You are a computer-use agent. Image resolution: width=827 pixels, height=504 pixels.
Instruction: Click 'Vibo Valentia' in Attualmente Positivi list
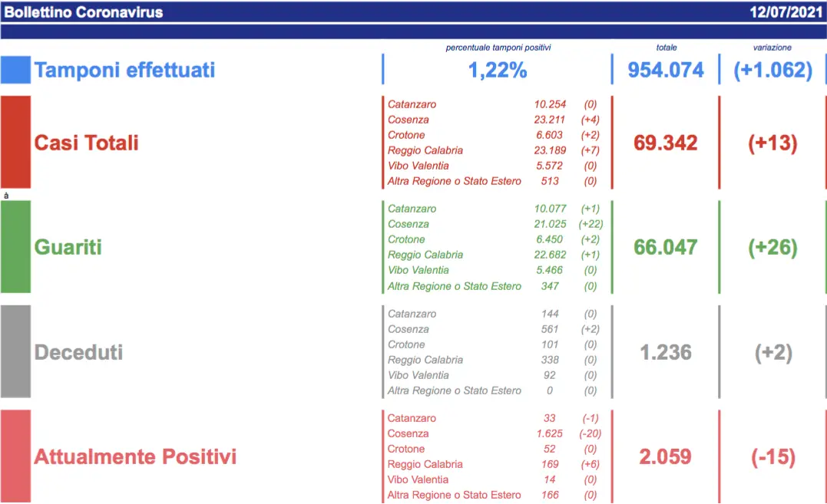[x=418, y=479]
